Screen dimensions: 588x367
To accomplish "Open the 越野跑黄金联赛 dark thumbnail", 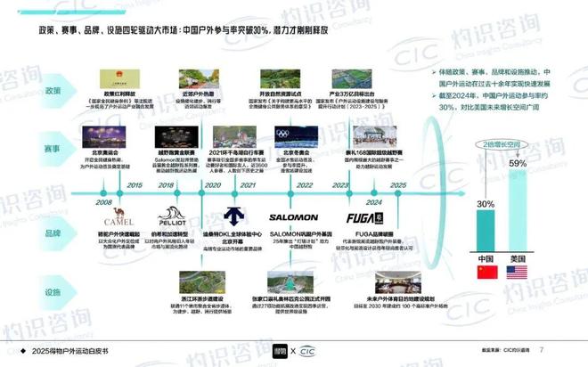I will pos(176,137).
